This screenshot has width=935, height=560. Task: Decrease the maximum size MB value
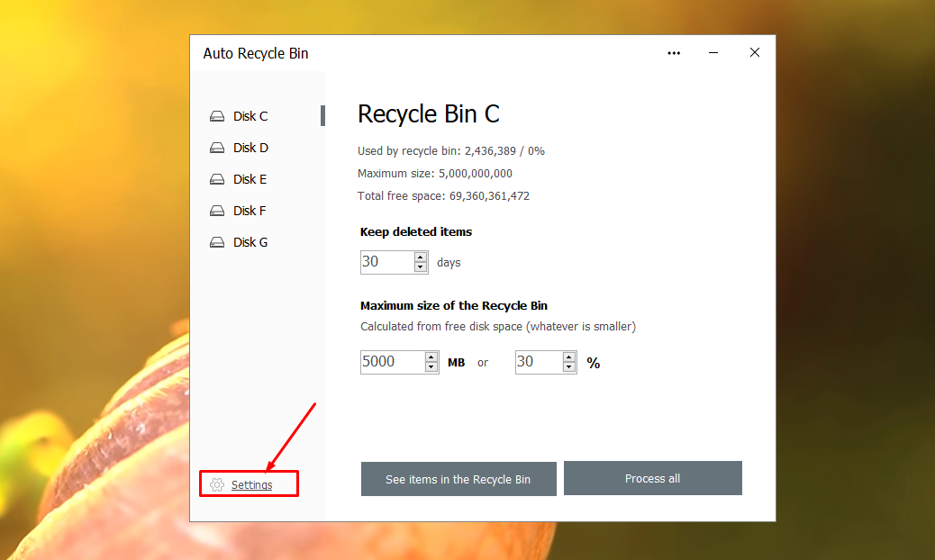[431, 367]
